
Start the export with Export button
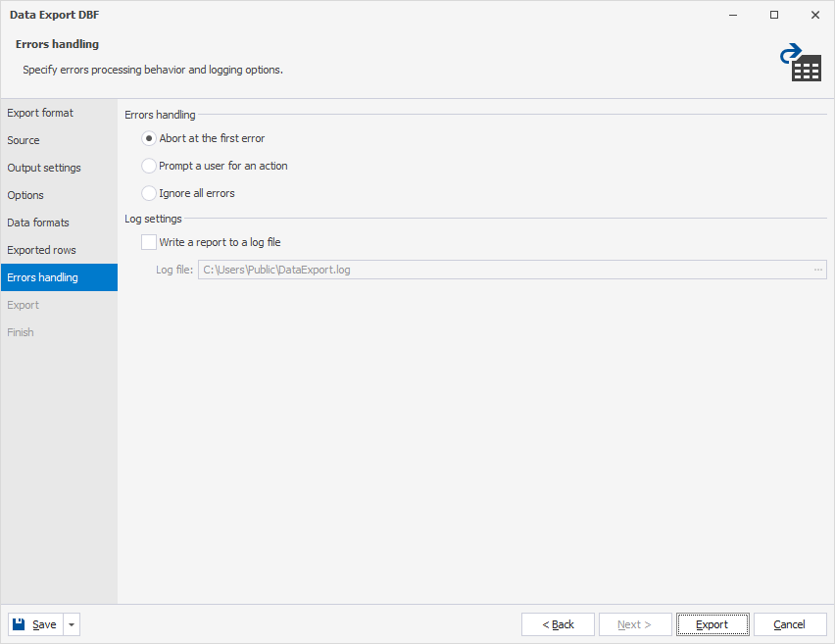(712, 624)
